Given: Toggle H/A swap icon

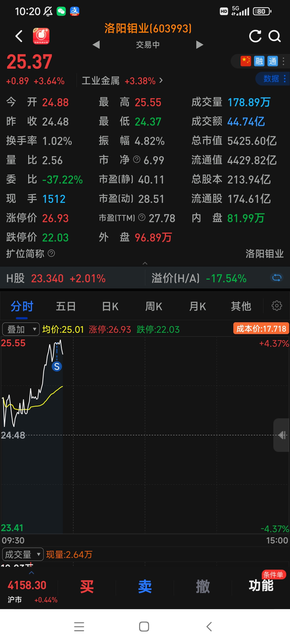Looking at the screenshot, I should pyautogui.click(x=277, y=278).
